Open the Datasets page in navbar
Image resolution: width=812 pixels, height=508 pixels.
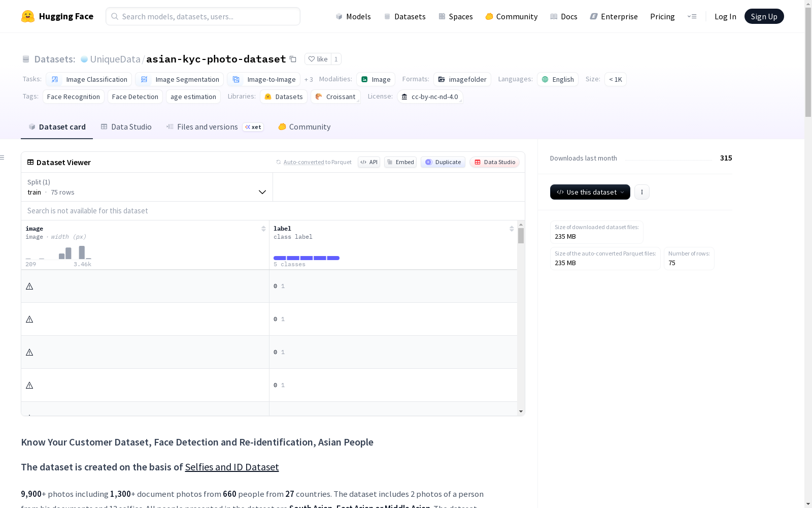404,16
